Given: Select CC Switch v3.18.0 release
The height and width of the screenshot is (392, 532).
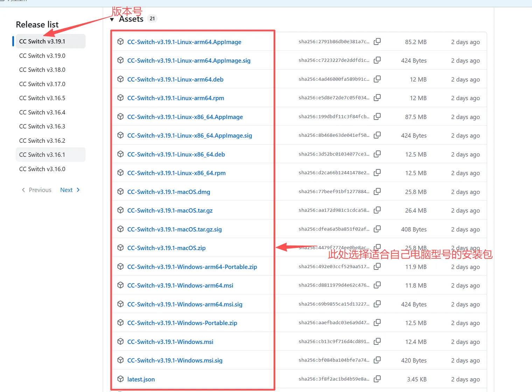Looking at the screenshot, I should (x=50, y=70).
